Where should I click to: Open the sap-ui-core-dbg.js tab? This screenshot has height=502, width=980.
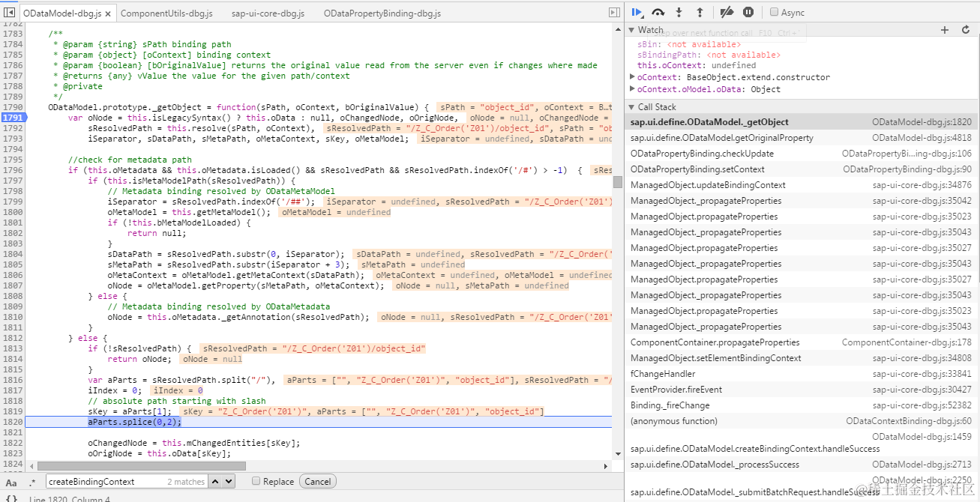pos(268,13)
